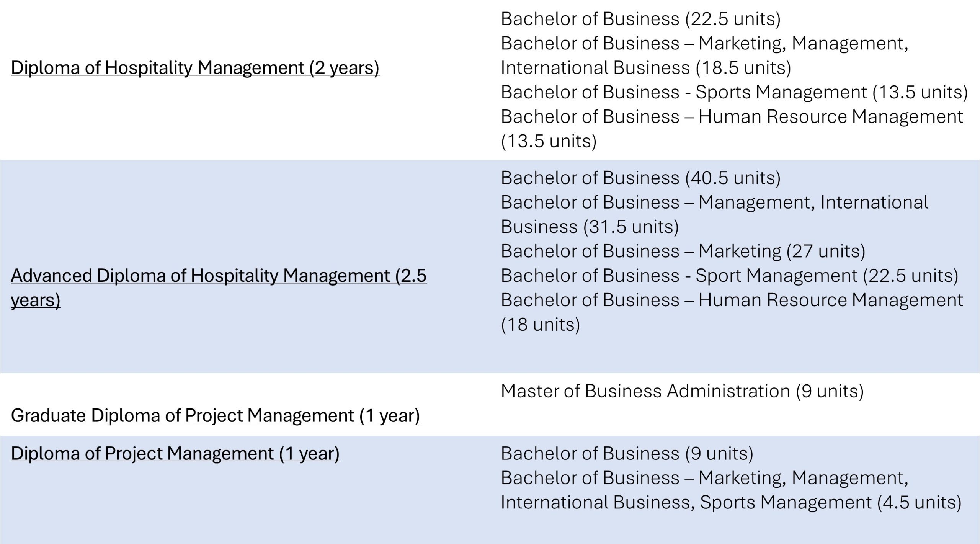This screenshot has width=980, height=544.
Task: Click Human Resource Management line in first row
Action: click(732, 117)
